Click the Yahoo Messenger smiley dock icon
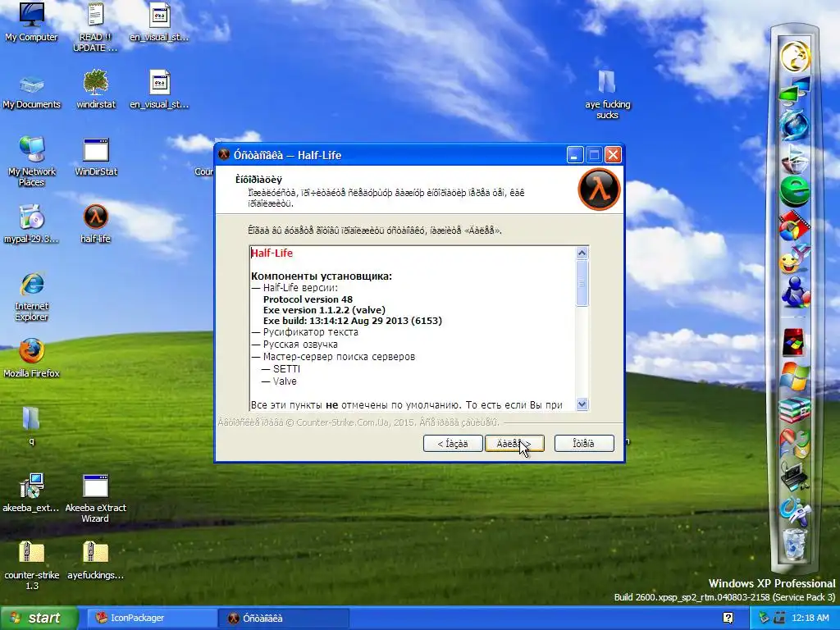This screenshot has width=840, height=630. 795,259
